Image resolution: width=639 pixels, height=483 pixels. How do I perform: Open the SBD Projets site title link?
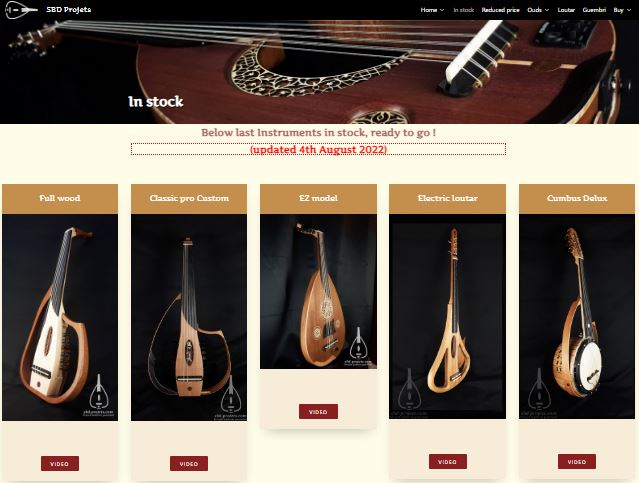point(68,9)
